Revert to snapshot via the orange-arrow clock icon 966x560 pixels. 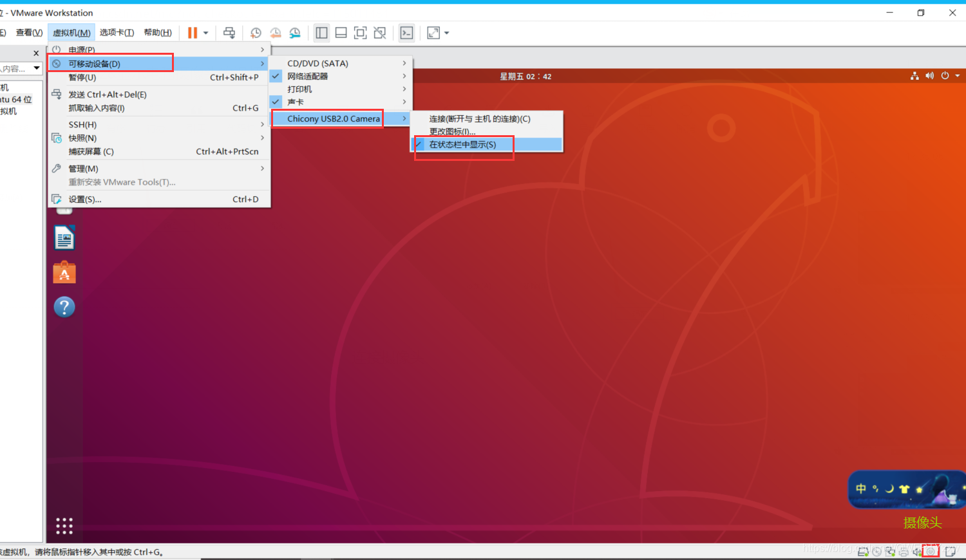[x=276, y=33]
